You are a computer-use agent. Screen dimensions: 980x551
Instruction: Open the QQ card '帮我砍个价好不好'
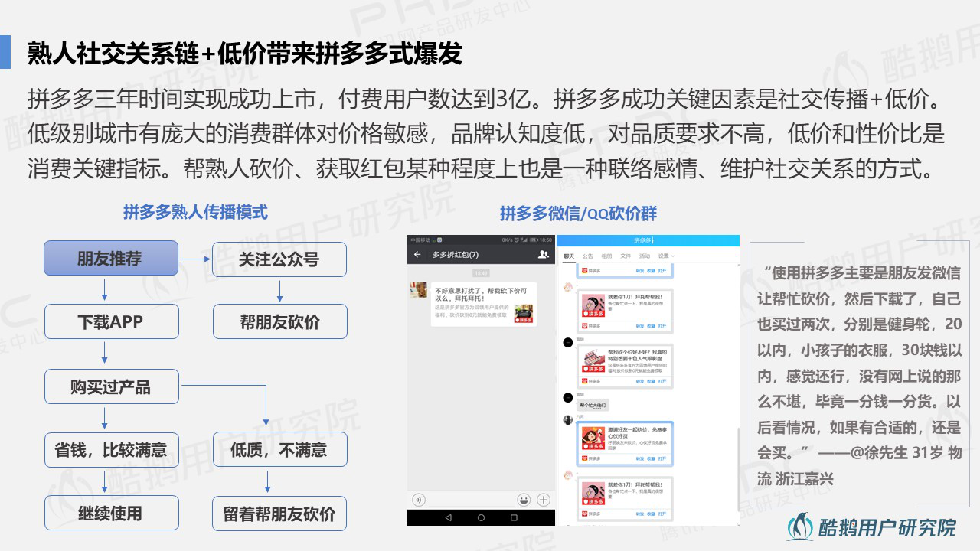626,366
